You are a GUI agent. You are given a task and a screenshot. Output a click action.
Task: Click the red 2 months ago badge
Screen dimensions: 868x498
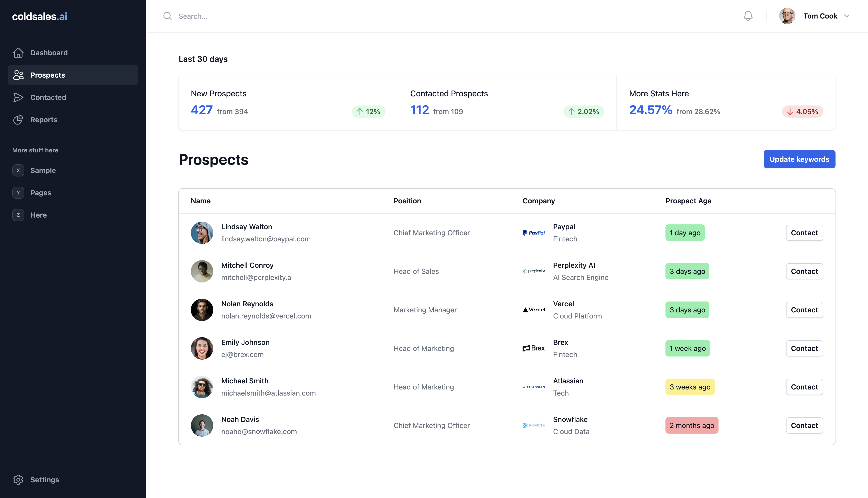click(x=691, y=425)
